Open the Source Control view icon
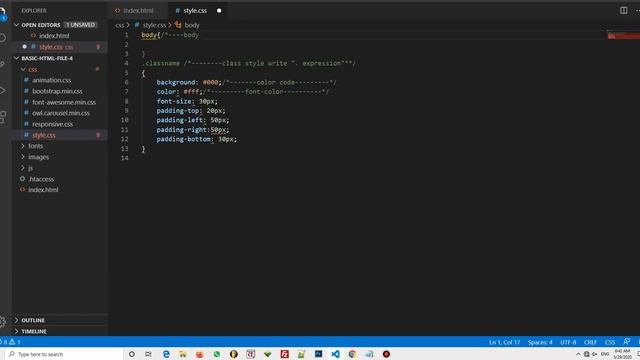Screen dimensions: 640x360 pyautogui.click(x=2, y=64)
